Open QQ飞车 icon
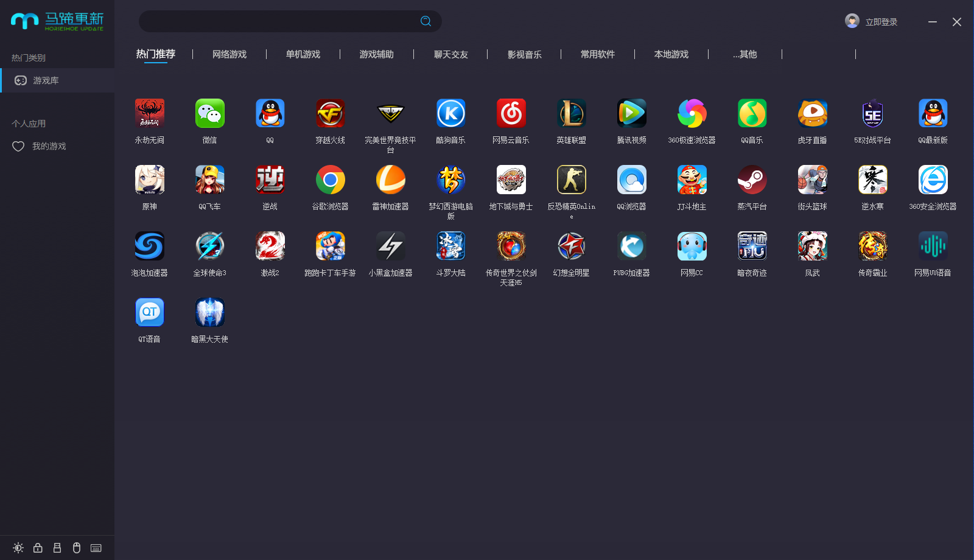This screenshot has width=974, height=560. (209, 180)
